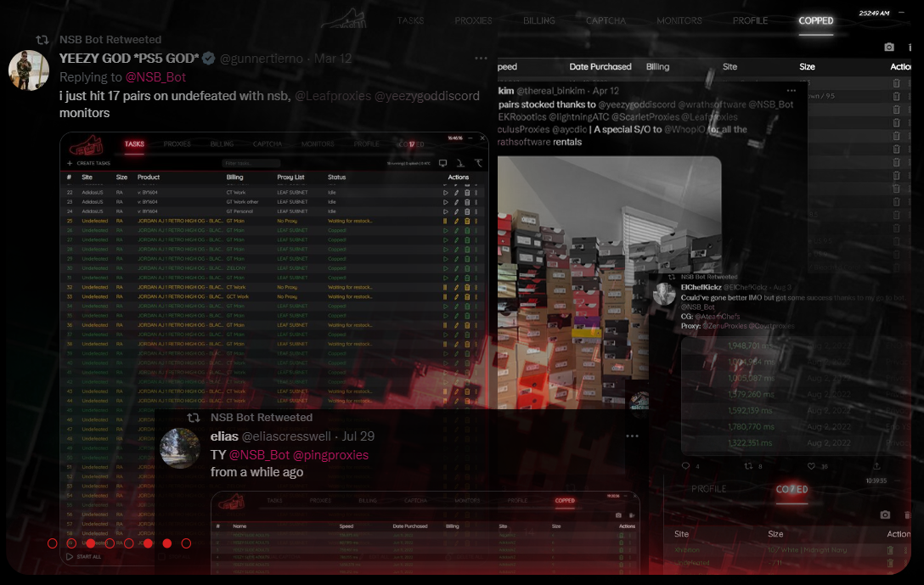The width and height of the screenshot is (924, 585).
Task: Like ElChefKickz's tweet with the heart icon
Action: tap(812, 466)
